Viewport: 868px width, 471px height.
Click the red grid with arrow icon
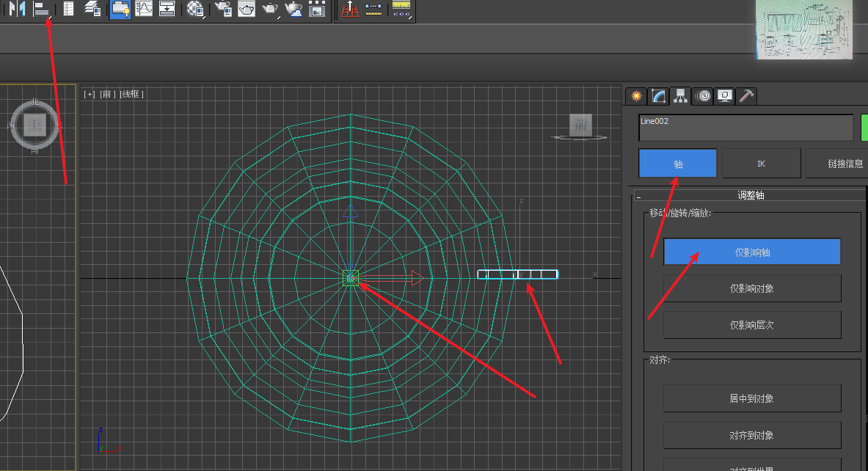[x=350, y=9]
